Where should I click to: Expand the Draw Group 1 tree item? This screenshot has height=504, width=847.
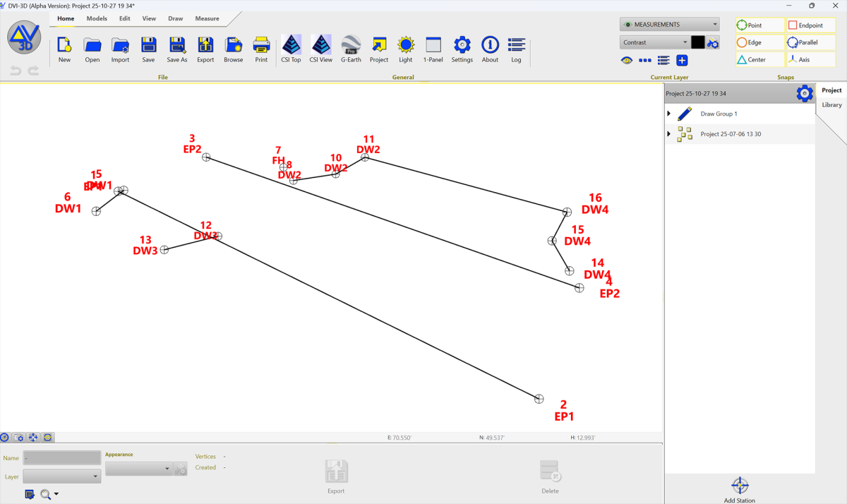tap(669, 114)
